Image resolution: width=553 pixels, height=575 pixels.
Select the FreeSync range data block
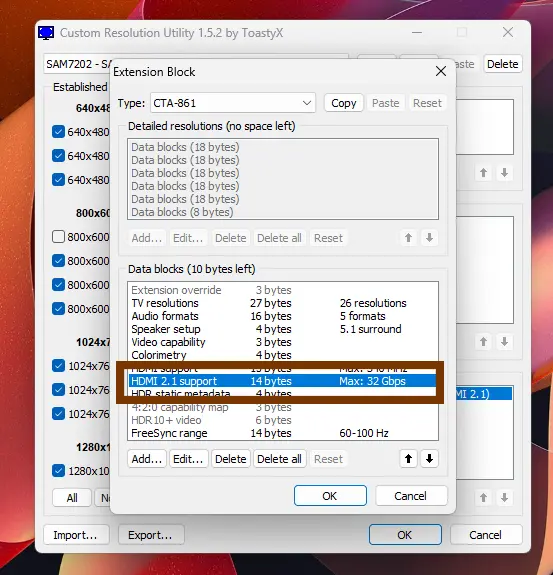pos(282,433)
